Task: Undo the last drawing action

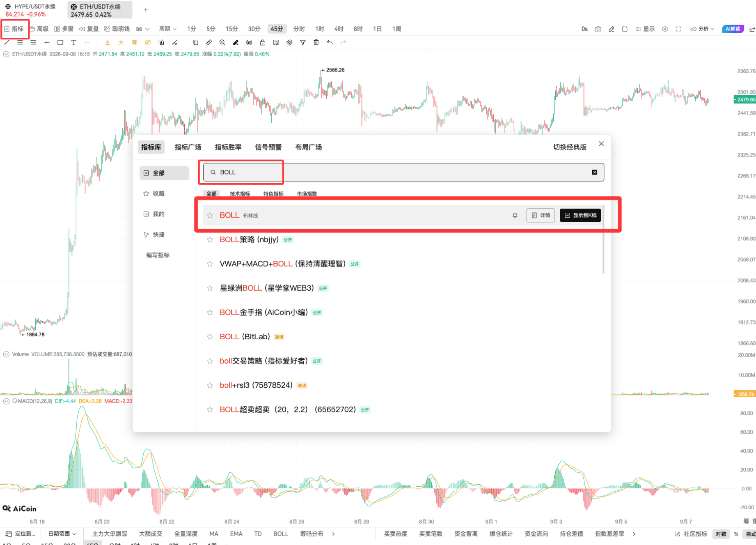Action: tap(330, 42)
